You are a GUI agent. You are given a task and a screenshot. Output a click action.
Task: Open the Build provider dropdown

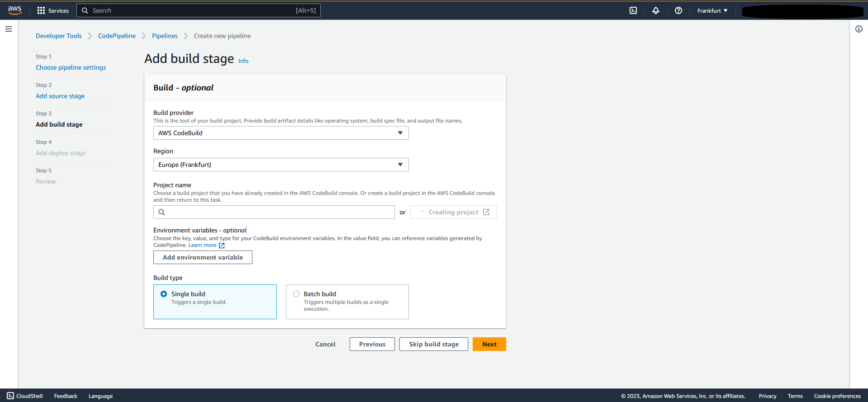(x=281, y=133)
